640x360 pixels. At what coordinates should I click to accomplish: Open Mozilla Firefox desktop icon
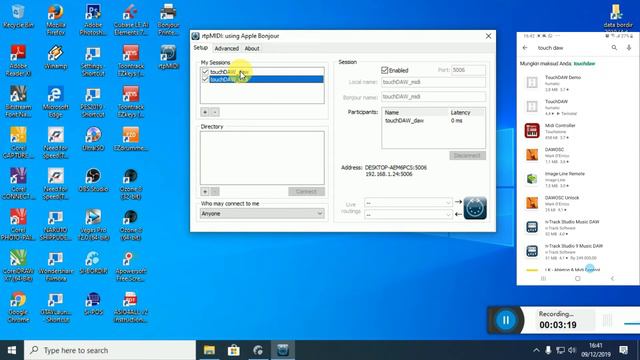(x=56, y=20)
